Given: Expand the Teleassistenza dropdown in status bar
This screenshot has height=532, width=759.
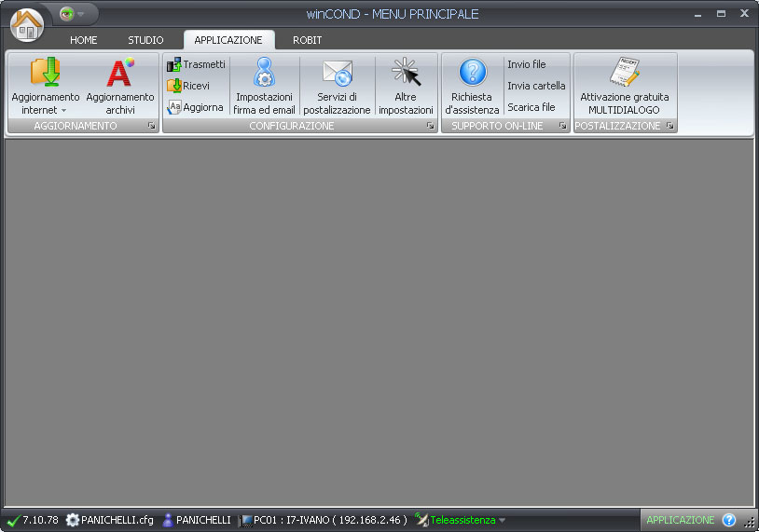Looking at the screenshot, I should 503,521.
